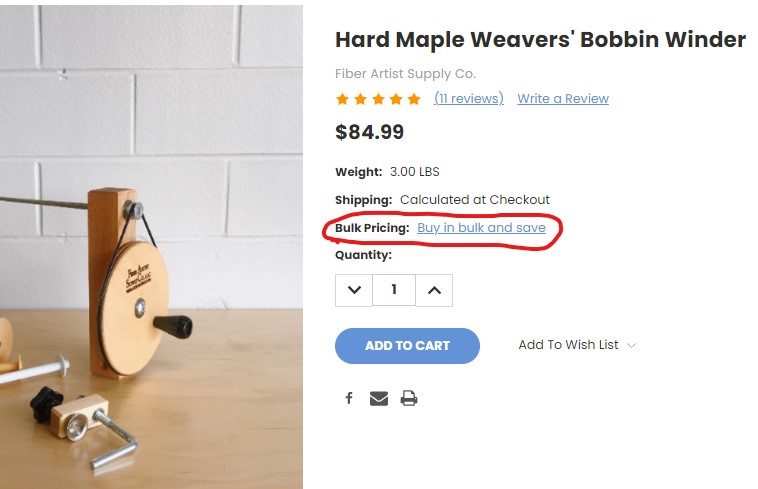The width and height of the screenshot is (758, 489).
Task: Click the $84.99 price
Action: (x=369, y=132)
